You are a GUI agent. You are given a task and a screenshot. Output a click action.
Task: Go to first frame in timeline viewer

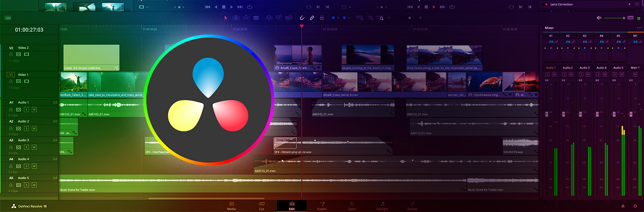click(410, 7)
